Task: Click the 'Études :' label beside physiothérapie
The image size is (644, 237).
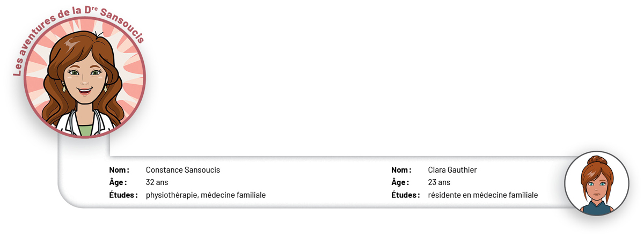Action: (x=123, y=195)
